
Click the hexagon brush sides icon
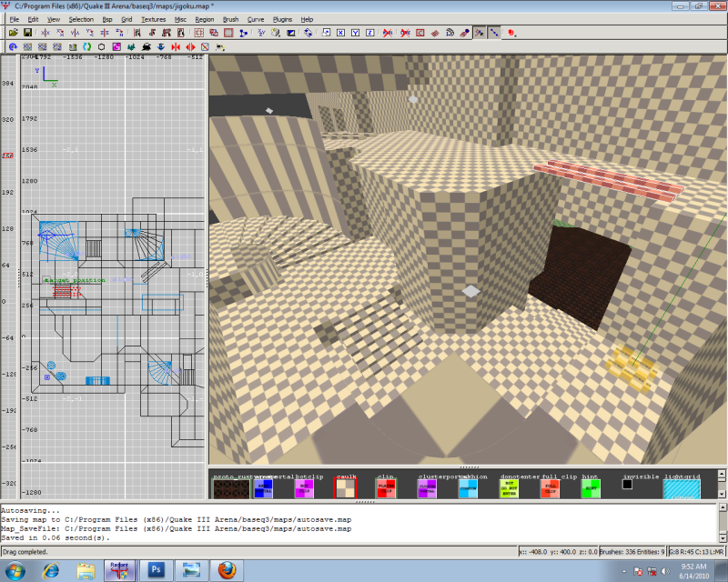(102, 47)
